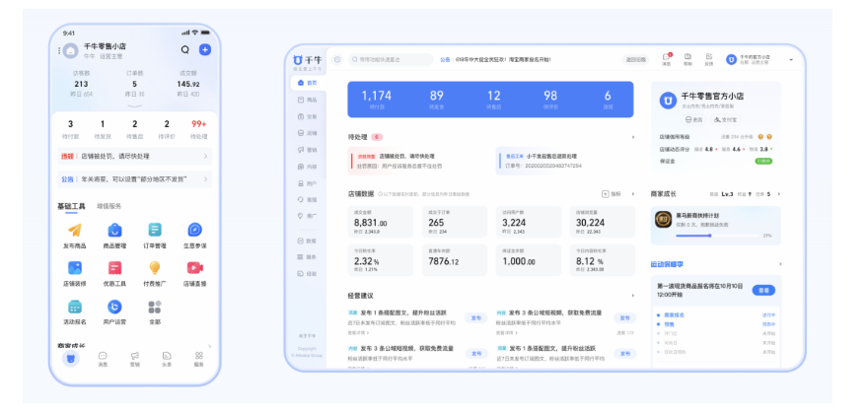Viewport: 868px width, 413px height.
Task: Open the 违规 alert row chevron on mobile
Action: coord(205,157)
